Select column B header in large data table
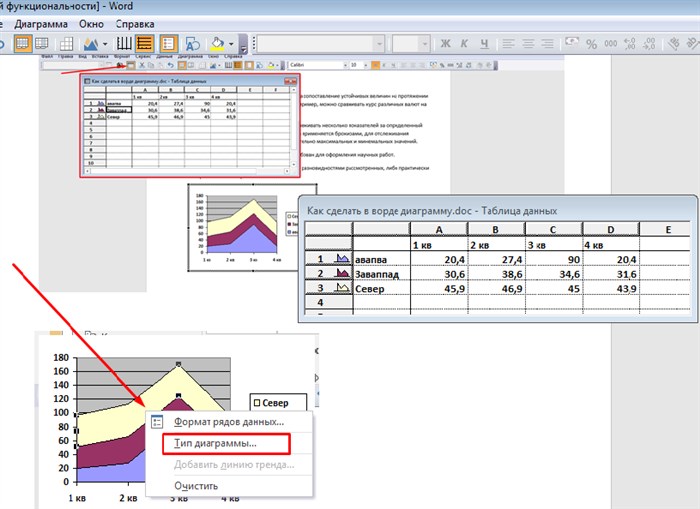 click(x=496, y=229)
